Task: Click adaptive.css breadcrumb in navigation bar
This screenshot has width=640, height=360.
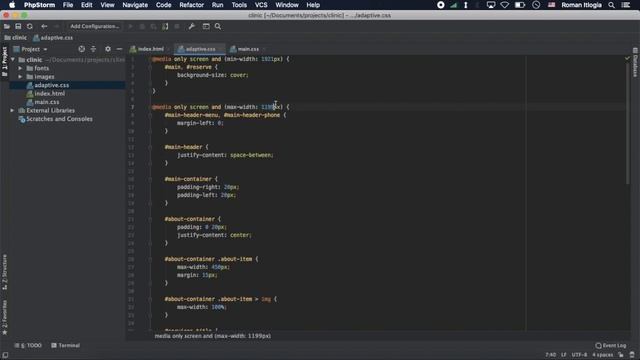Action: pos(53,38)
